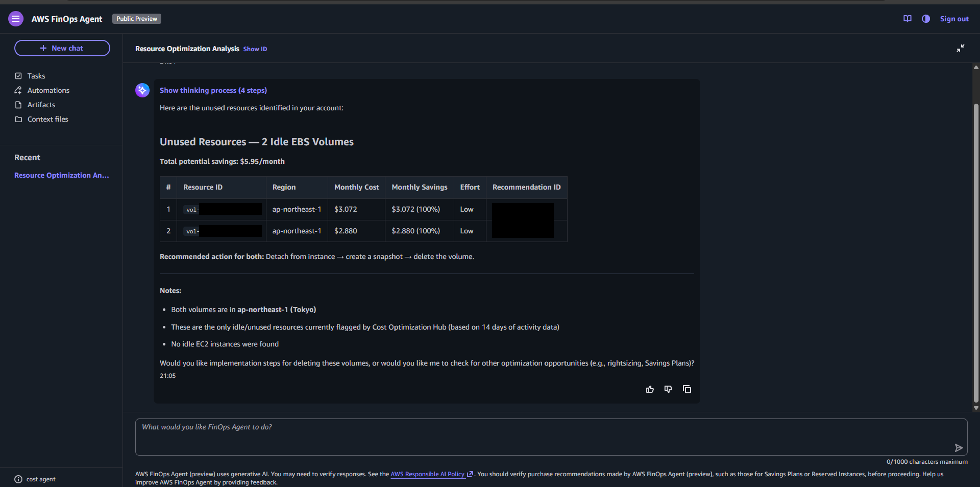Open Context files in the sidebar

click(48, 119)
